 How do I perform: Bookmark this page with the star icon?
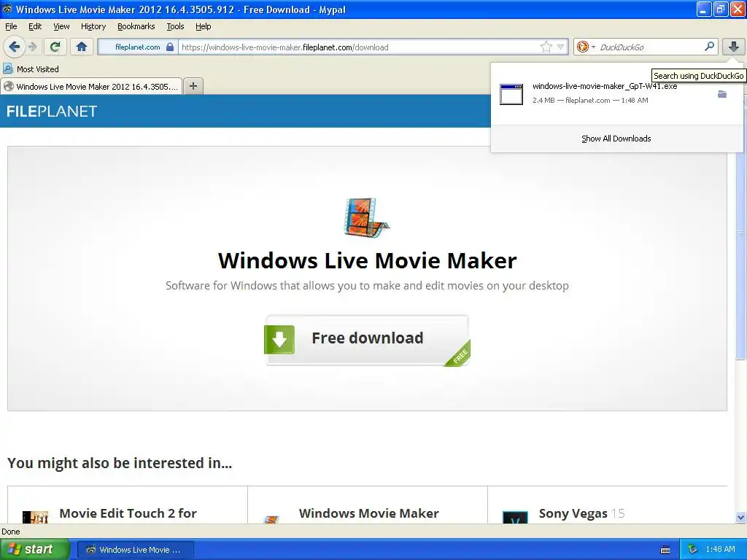click(x=546, y=47)
